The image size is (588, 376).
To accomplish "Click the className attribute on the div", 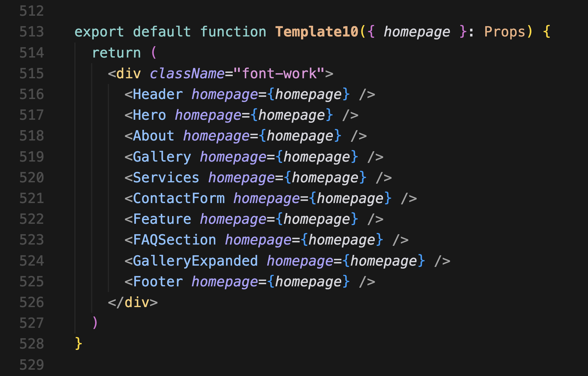I will (187, 74).
